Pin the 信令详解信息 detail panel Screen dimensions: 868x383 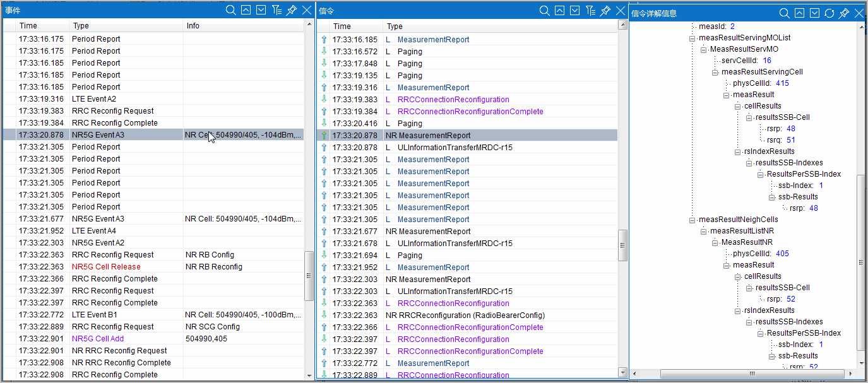[x=844, y=13]
